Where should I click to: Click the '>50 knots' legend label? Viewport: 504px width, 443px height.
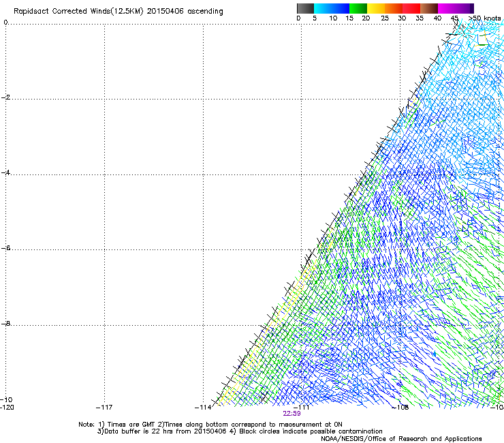point(484,18)
